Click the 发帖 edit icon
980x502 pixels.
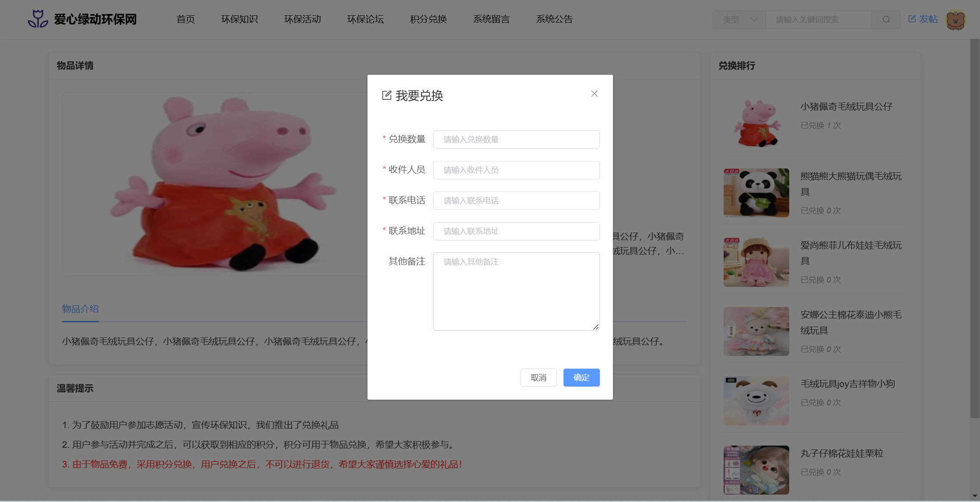pos(912,19)
